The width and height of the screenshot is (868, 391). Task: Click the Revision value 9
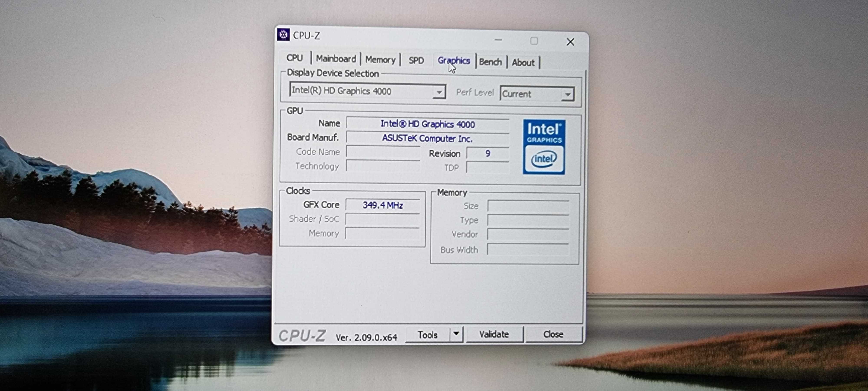tap(487, 154)
